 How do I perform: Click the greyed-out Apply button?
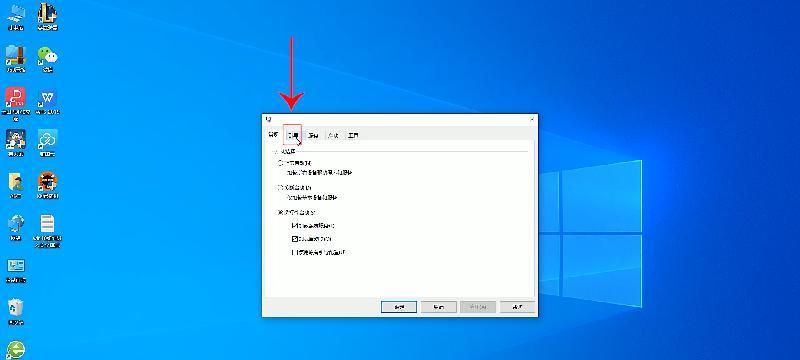478,307
